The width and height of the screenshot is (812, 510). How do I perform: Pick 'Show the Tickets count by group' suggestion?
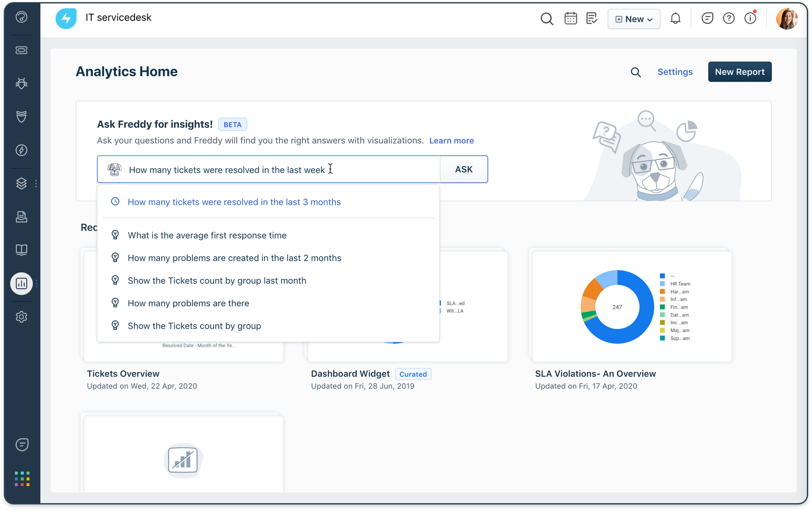[x=194, y=326]
